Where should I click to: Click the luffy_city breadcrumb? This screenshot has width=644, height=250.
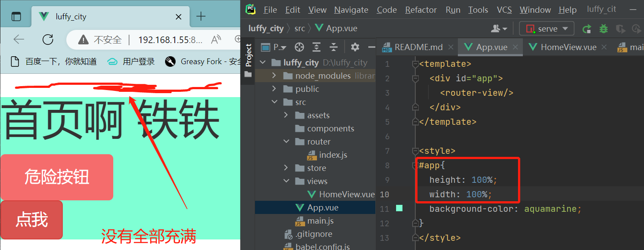[266, 29]
